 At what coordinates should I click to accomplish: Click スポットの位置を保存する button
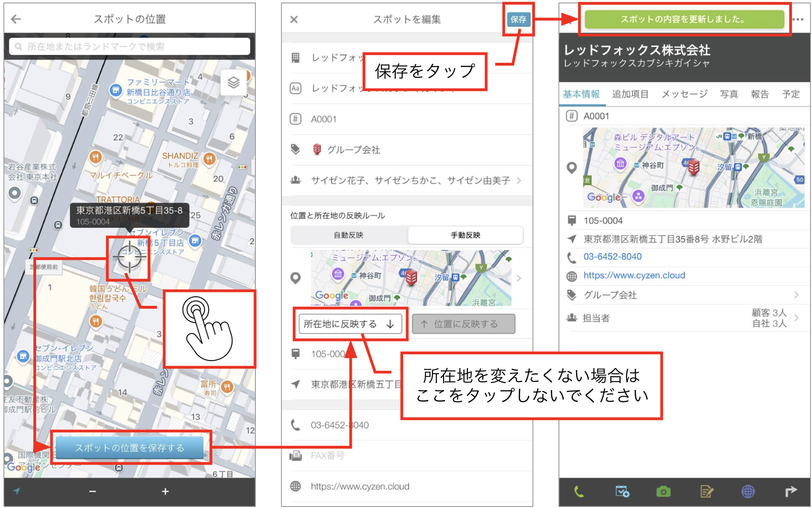(x=130, y=448)
